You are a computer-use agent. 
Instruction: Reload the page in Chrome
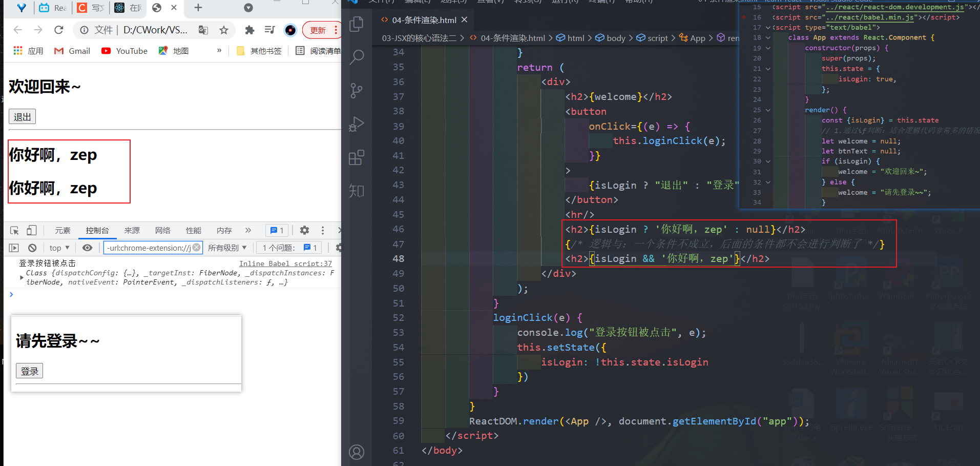click(x=59, y=30)
